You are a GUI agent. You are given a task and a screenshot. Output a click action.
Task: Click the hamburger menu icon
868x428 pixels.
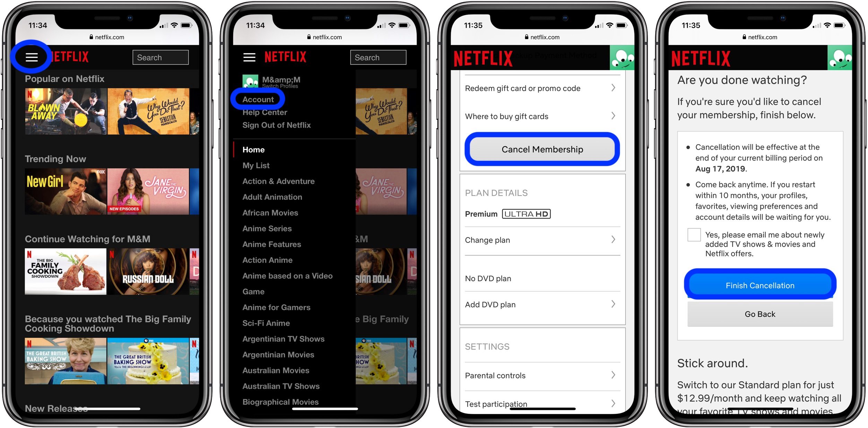tap(32, 58)
